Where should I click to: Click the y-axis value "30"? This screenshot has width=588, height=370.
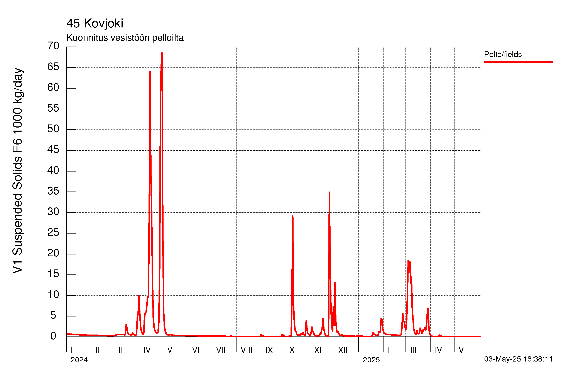(x=53, y=212)
